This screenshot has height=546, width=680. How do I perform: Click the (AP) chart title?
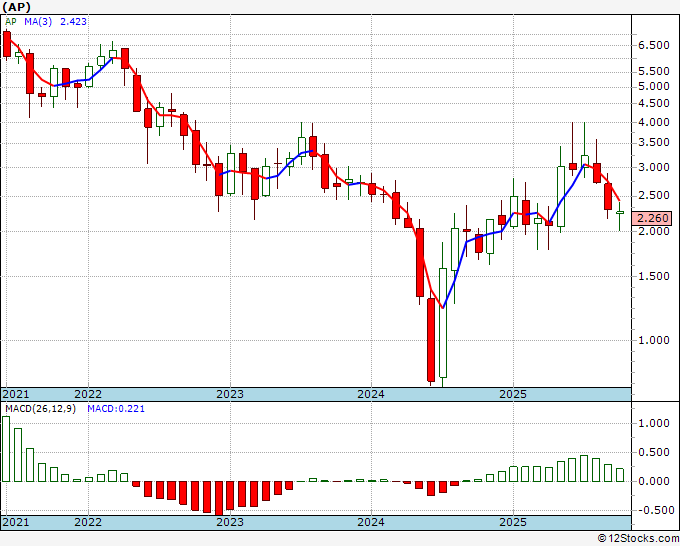[16, 7]
